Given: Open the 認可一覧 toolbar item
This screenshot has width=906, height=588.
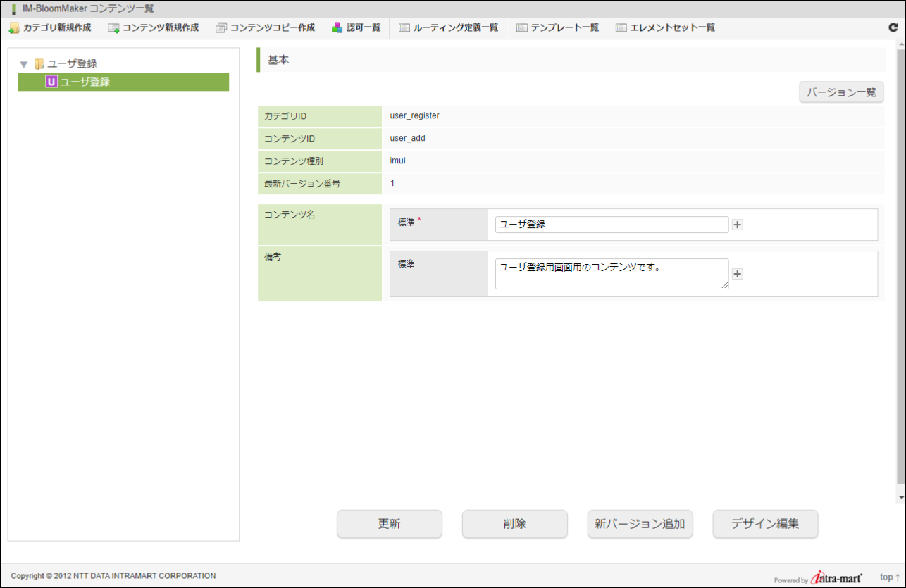Looking at the screenshot, I should pyautogui.click(x=356, y=28).
